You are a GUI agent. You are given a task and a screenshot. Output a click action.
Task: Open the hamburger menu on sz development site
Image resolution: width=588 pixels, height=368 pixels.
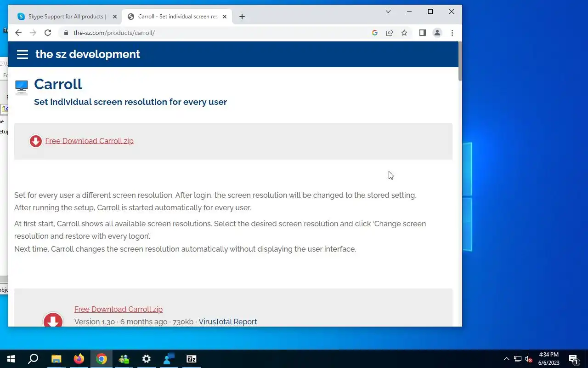coord(23,54)
